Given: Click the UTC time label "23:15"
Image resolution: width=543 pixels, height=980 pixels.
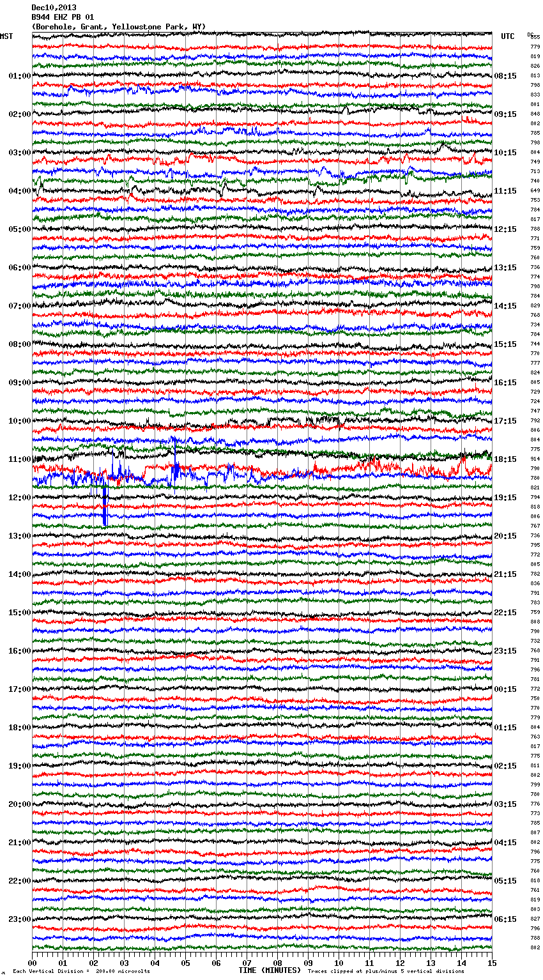Looking at the screenshot, I should (x=505, y=651).
